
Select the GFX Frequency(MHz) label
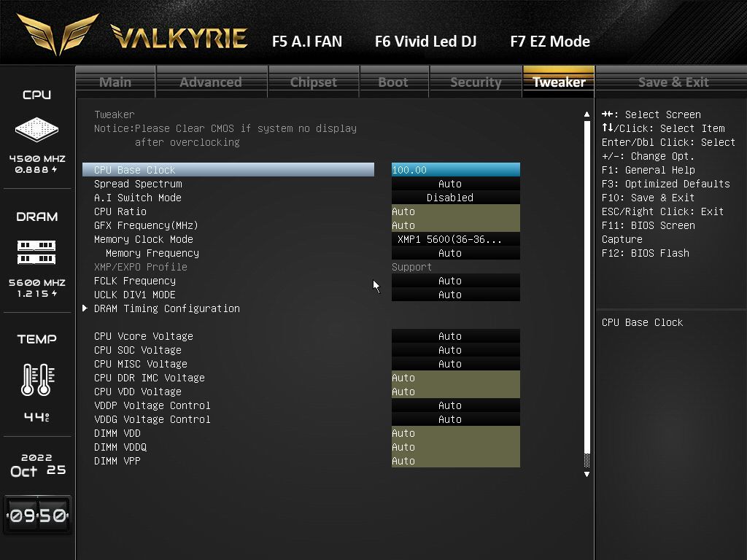(146, 225)
